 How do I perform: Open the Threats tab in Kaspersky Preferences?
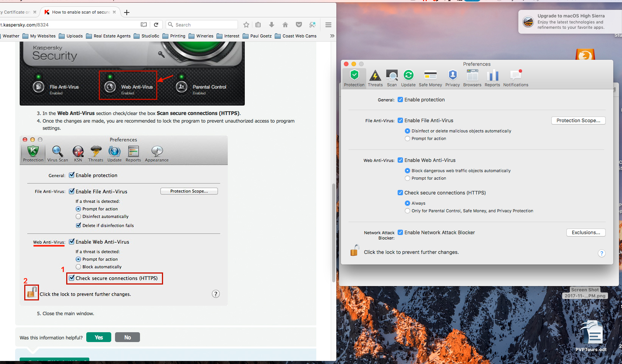point(375,78)
